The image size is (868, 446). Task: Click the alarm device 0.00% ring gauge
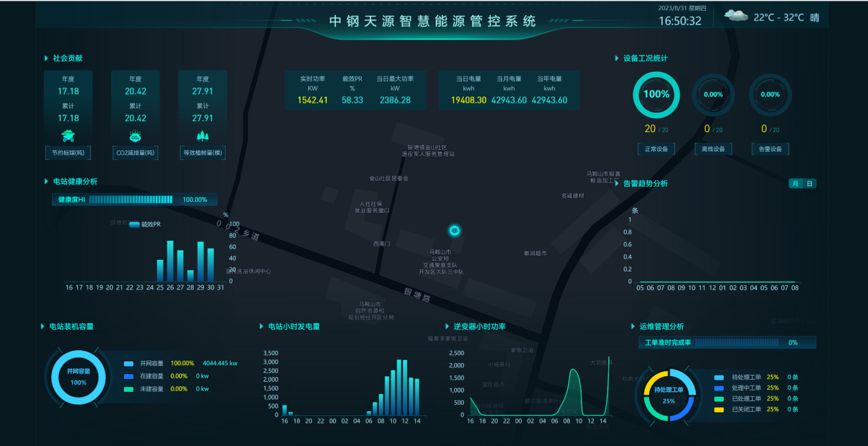(x=770, y=95)
